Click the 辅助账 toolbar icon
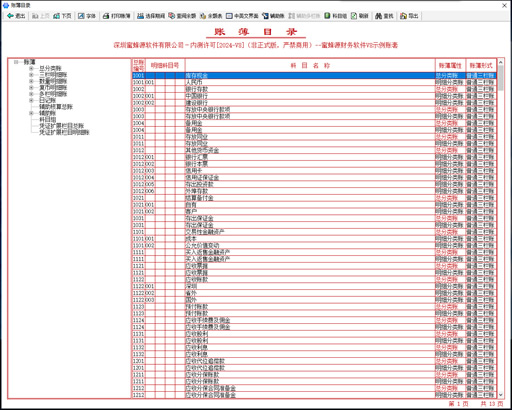The height and width of the screenshot is (410, 512). coord(273,16)
